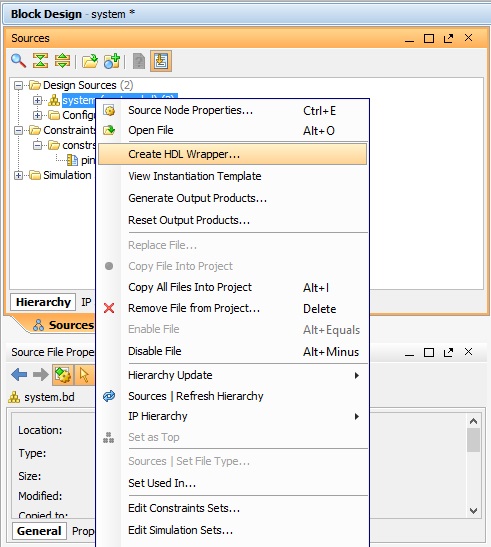Expand the system block design node
Image resolution: width=491 pixels, height=547 pixels.
tap(37, 100)
